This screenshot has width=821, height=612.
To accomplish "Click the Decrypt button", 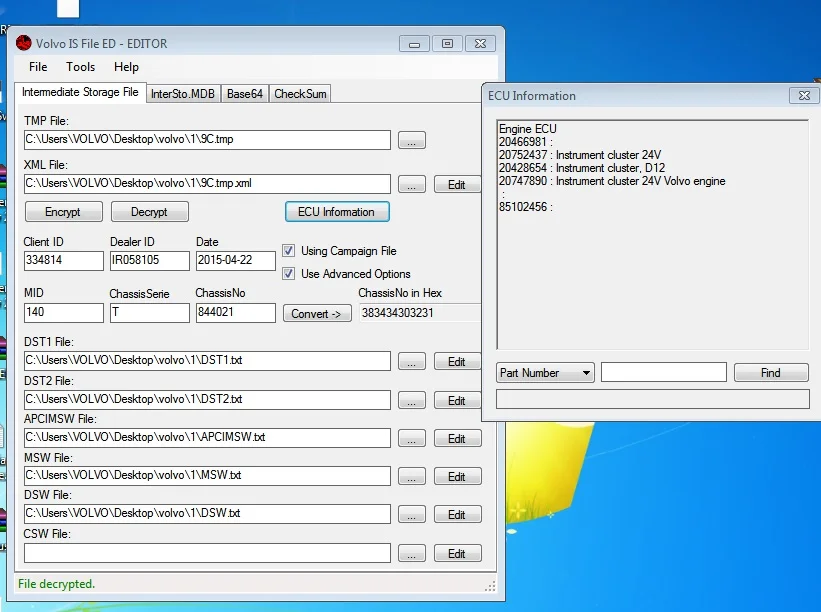I will click(x=149, y=212).
